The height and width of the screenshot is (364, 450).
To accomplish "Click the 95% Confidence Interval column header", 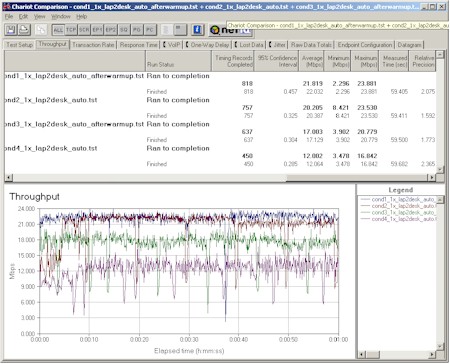I will pyautogui.click(x=277, y=61).
